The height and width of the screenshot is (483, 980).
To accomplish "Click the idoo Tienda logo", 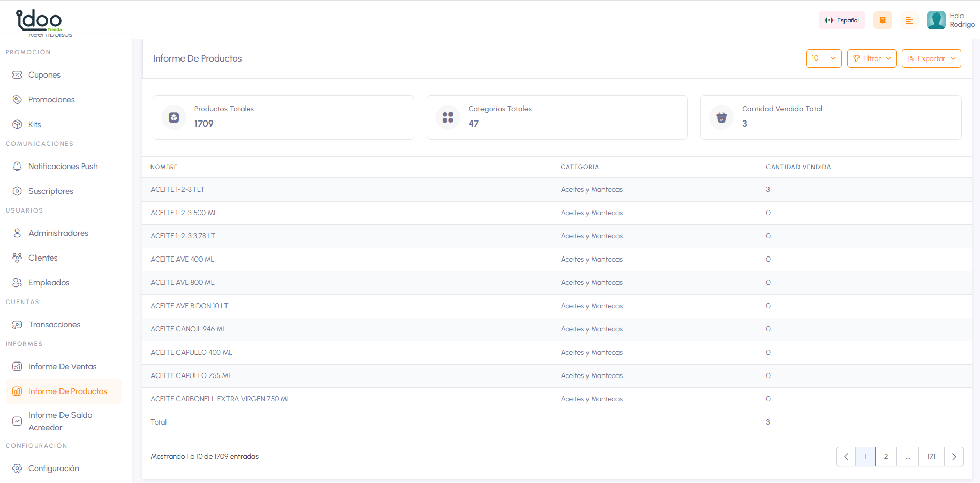I will (39, 20).
